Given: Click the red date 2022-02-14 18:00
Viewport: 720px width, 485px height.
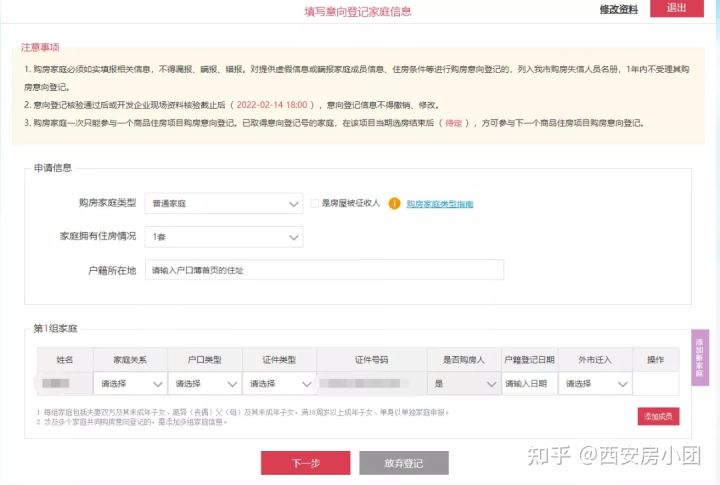Looking at the screenshot, I should (272, 105).
